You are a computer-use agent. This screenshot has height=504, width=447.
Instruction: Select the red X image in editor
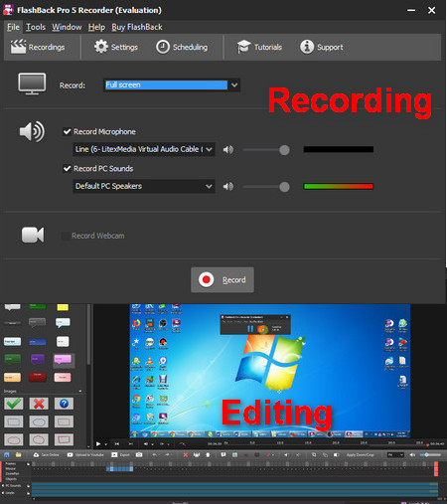coord(39,404)
